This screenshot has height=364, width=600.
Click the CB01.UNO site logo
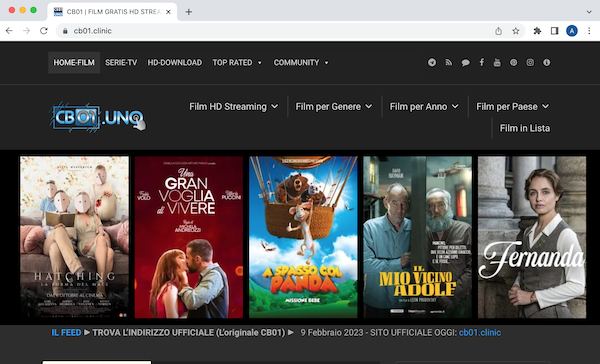(98, 117)
